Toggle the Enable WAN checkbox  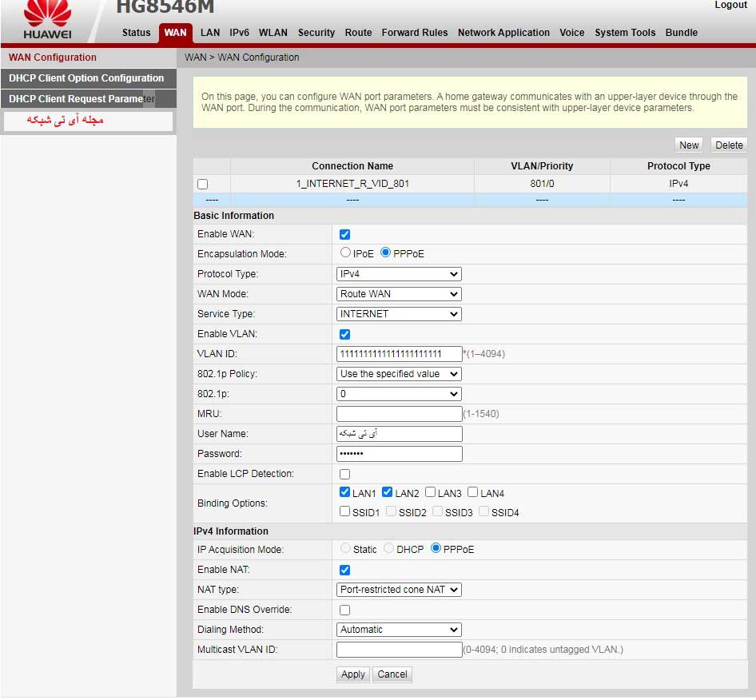[x=344, y=234]
